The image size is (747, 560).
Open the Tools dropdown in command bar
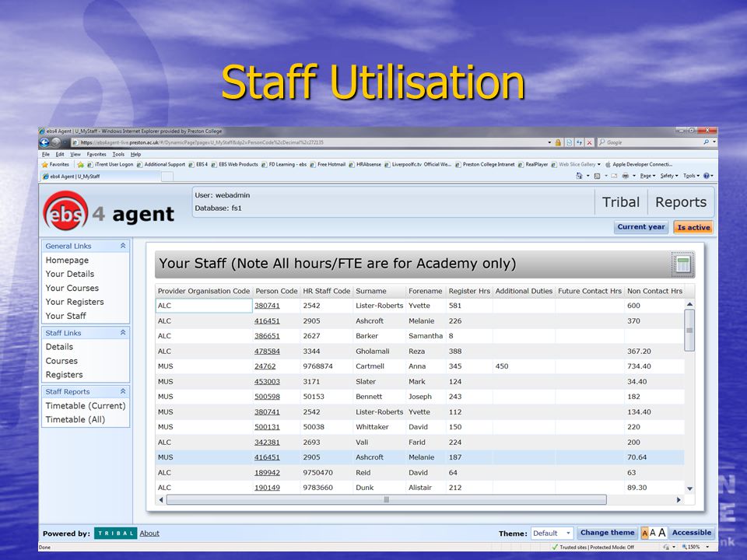coord(691,176)
